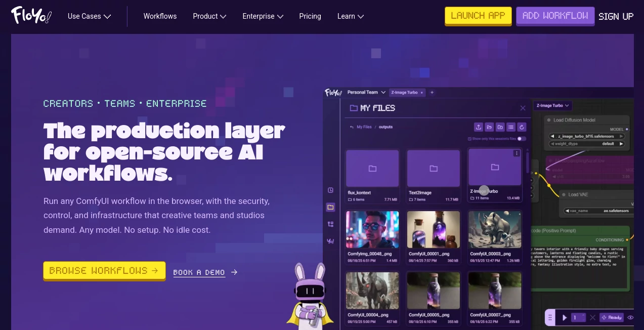Click the My Files panel scrollbar
This screenshot has height=330, width=644.
click(528, 162)
